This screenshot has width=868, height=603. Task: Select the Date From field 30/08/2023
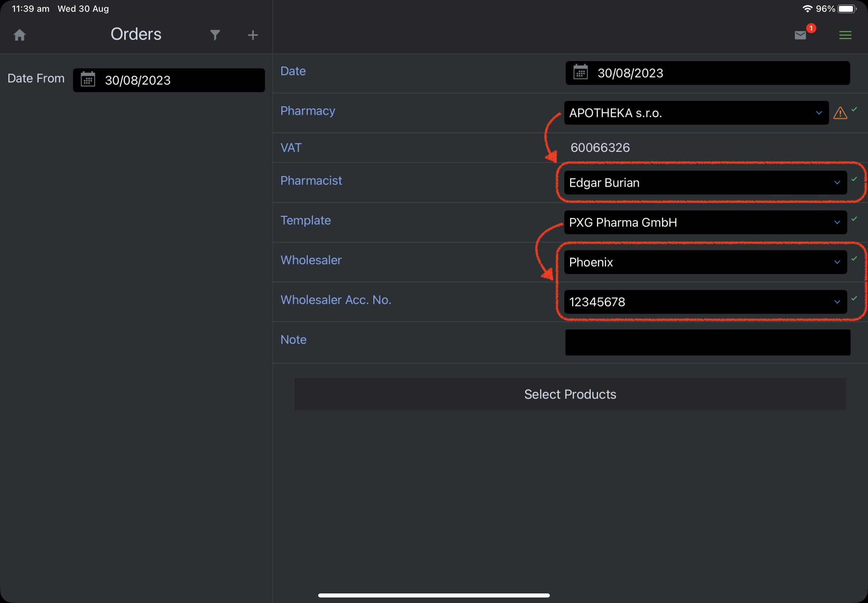tap(169, 80)
